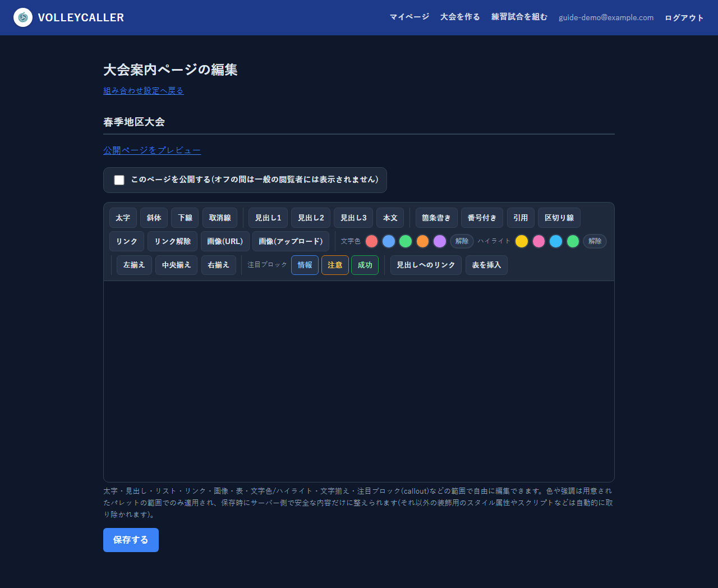Open the 公開ページをプレビュー link
718x588 pixels.
coord(152,150)
